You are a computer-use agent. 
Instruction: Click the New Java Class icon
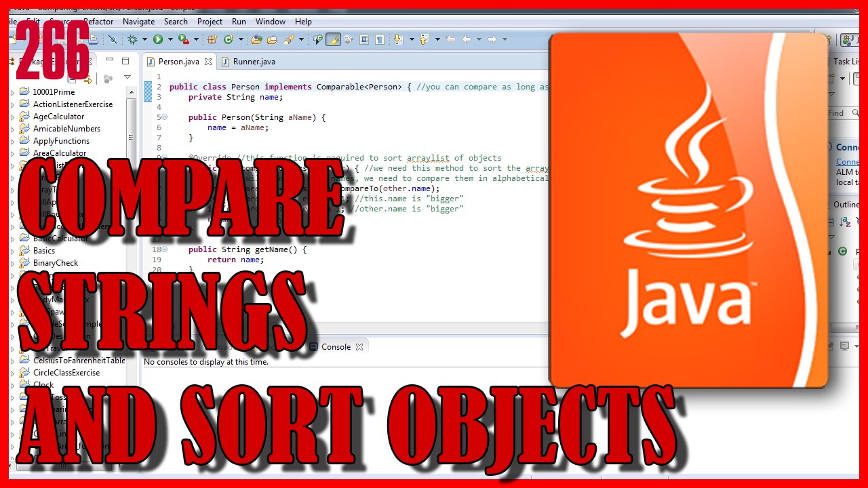coord(229,39)
